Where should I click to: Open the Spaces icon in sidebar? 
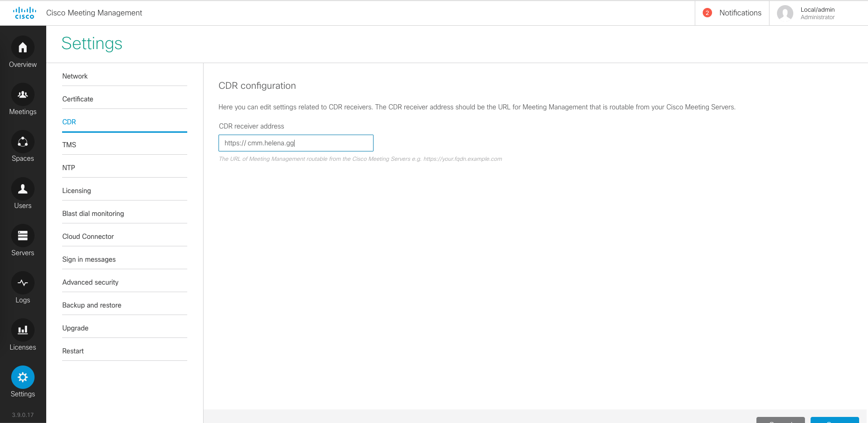22,142
